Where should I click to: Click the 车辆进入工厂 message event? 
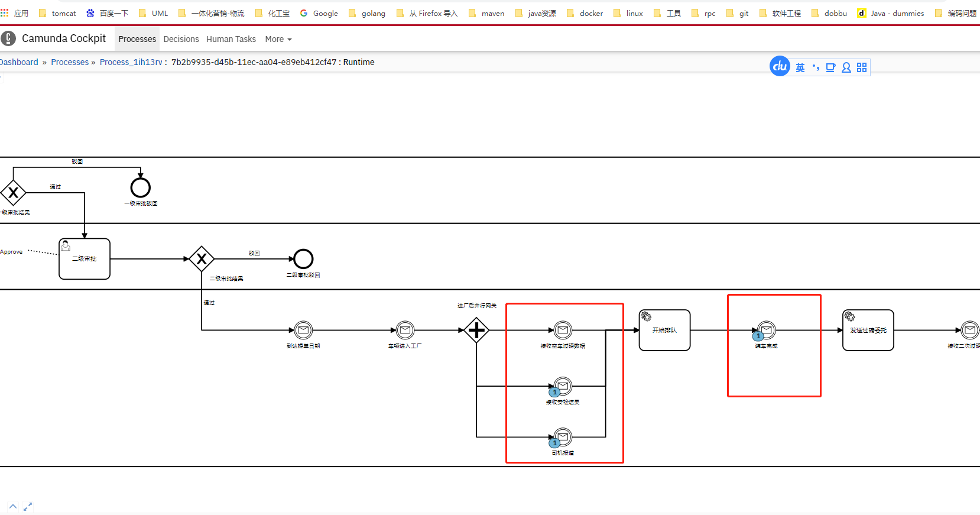[x=405, y=330]
